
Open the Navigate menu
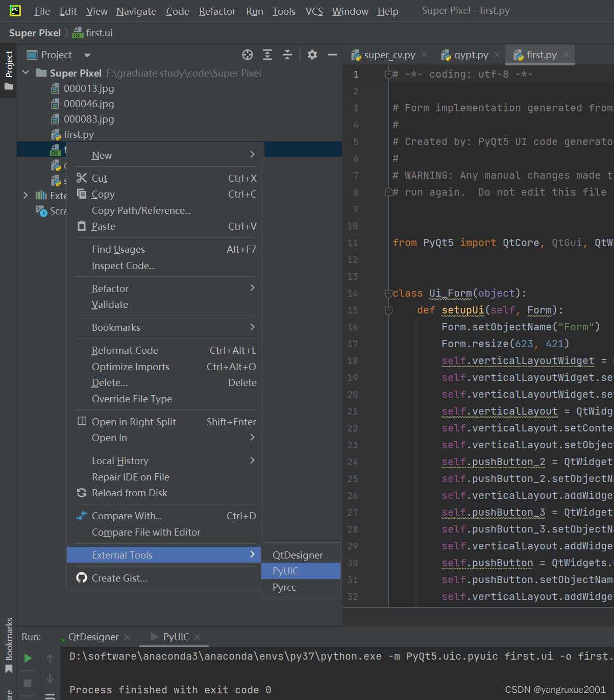point(136,11)
